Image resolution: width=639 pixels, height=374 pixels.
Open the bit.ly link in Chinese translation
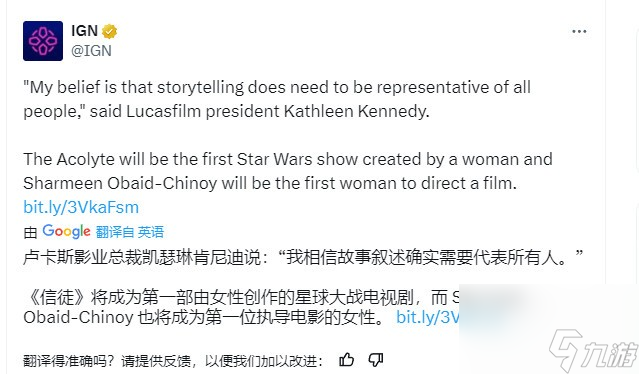click(x=428, y=317)
